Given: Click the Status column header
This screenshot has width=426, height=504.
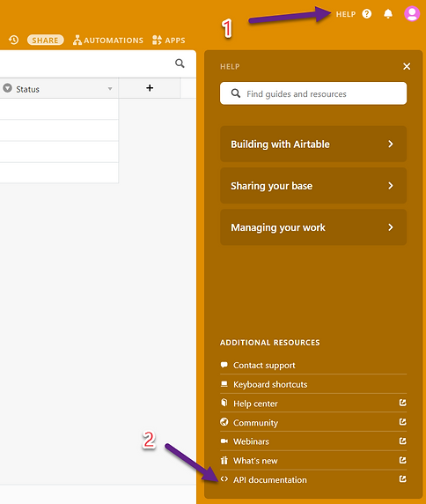Looking at the screenshot, I should [x=59, y=88].
